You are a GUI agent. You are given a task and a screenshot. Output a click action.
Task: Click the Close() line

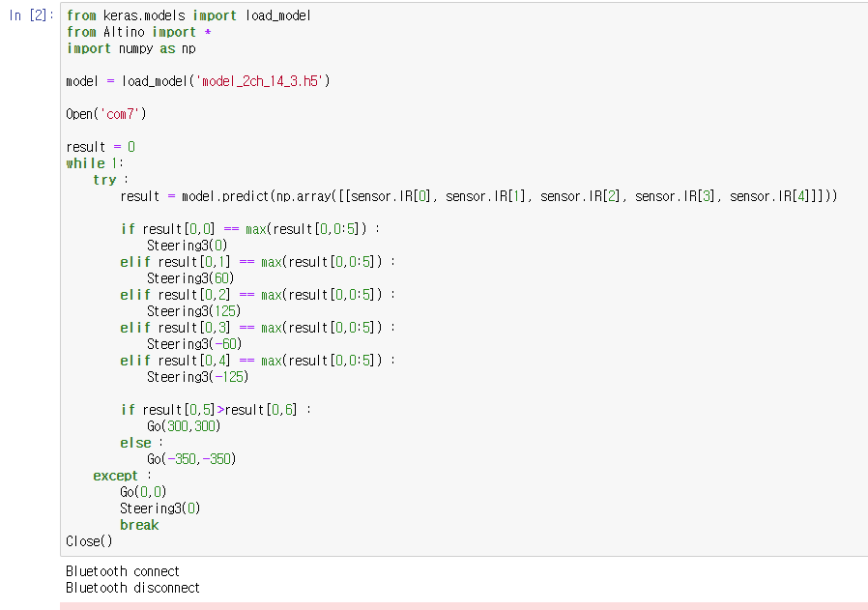[x=89, y=541]
